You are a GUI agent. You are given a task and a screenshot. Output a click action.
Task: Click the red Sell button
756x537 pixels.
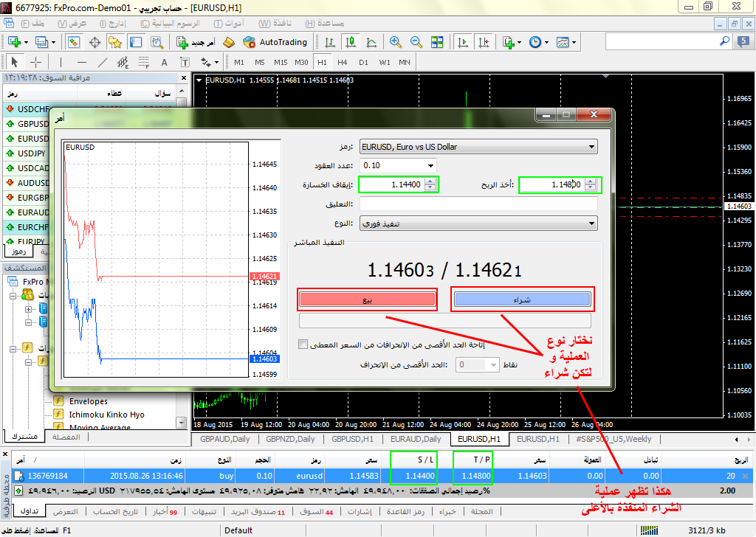pyautogui.click(x=368, y=299)
